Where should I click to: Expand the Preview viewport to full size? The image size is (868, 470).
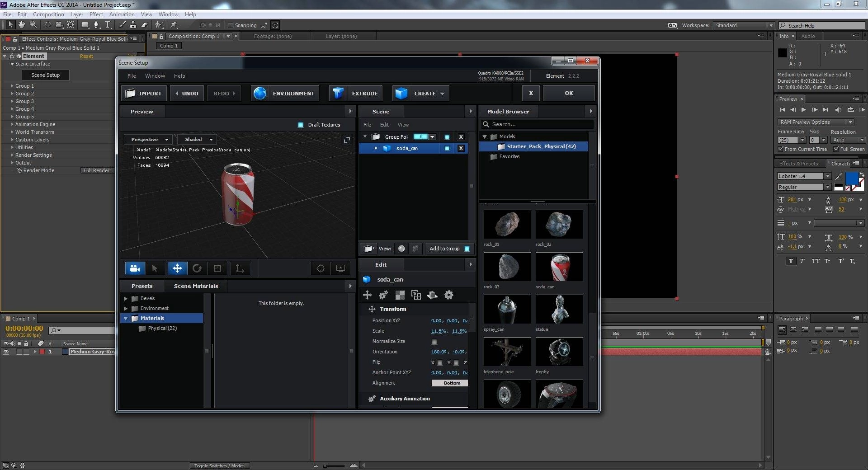click(347, 140)
